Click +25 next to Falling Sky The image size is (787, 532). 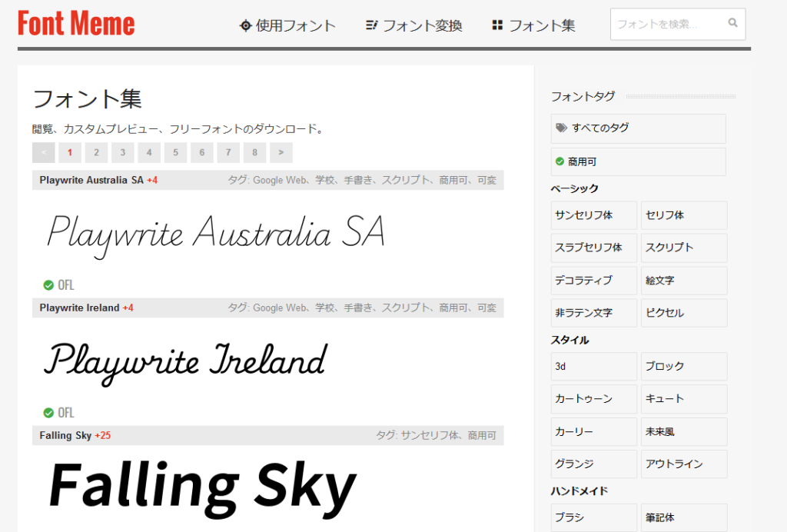pyautogui.click(x=103, y=435)
